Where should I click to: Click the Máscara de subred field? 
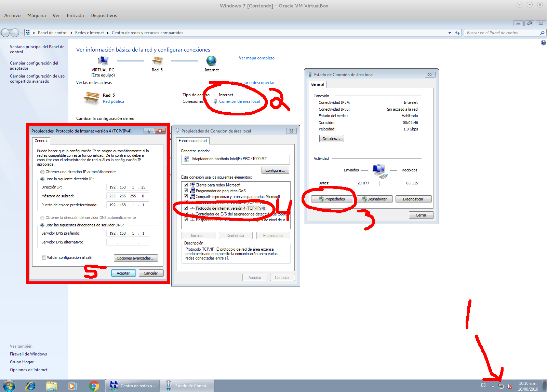tap(128, 196)
